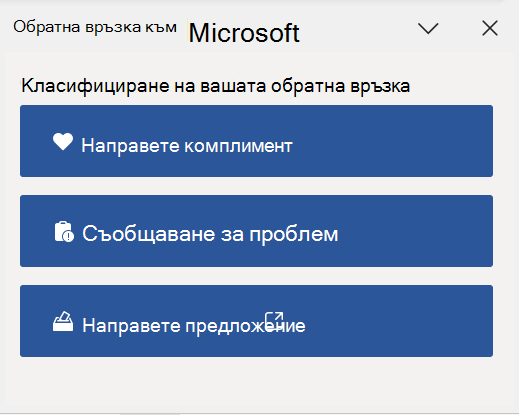519x415 pixels.
Task: Send a compliment via the heart button
Action: click(x=256, y=141)
